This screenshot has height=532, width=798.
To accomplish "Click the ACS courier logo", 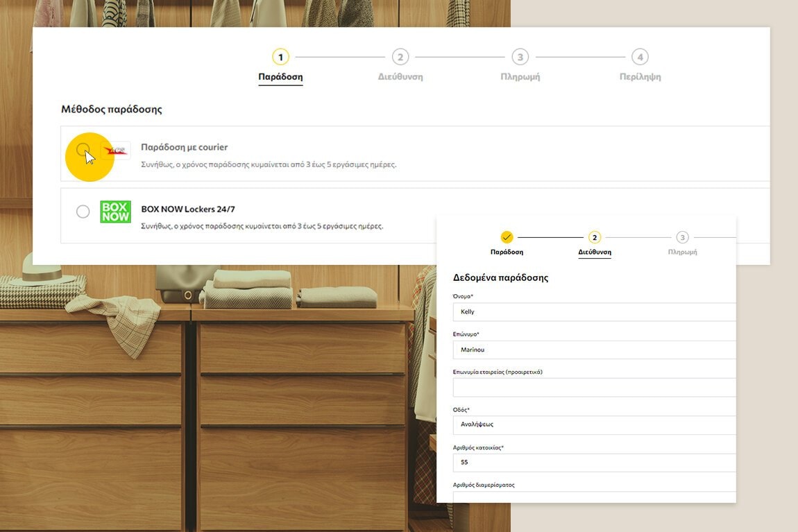I will coord(116,151).
